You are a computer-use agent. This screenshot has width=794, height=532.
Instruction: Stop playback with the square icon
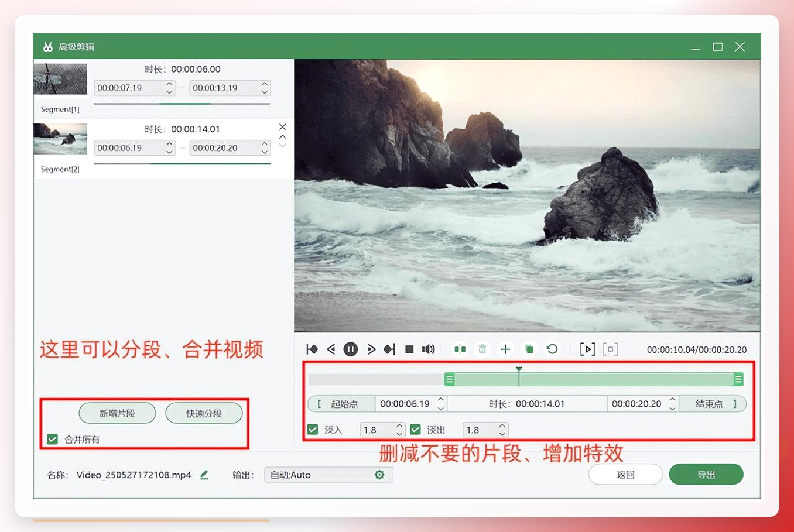pos(409,349)
